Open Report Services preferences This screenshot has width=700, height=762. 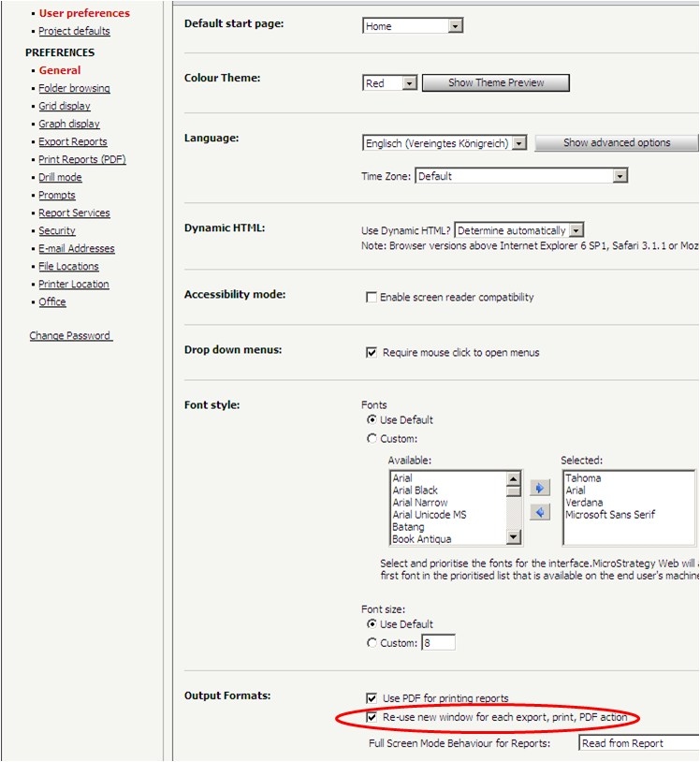point(74,212)
